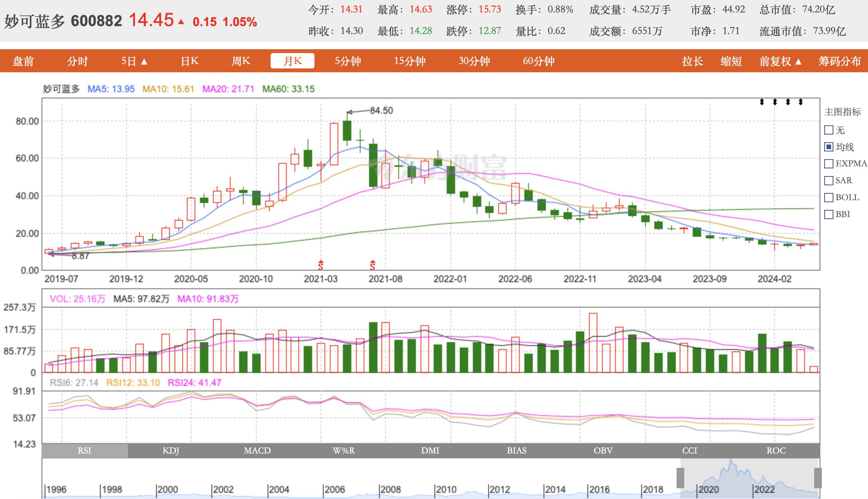Grab the left handle of timeline range slider
Image resolution: width=868 pixels, height=499 pixels.
point(680,478)
